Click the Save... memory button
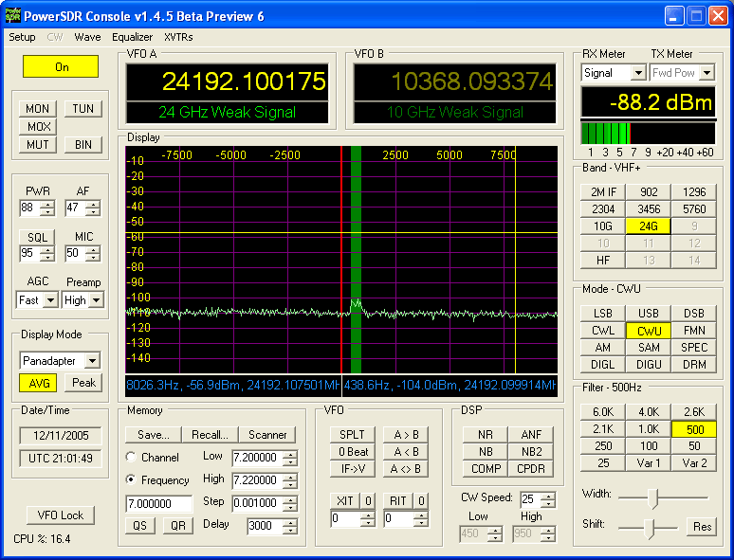Image resolution: width=734 pixels, height=560 pixels. click(153, 434)
